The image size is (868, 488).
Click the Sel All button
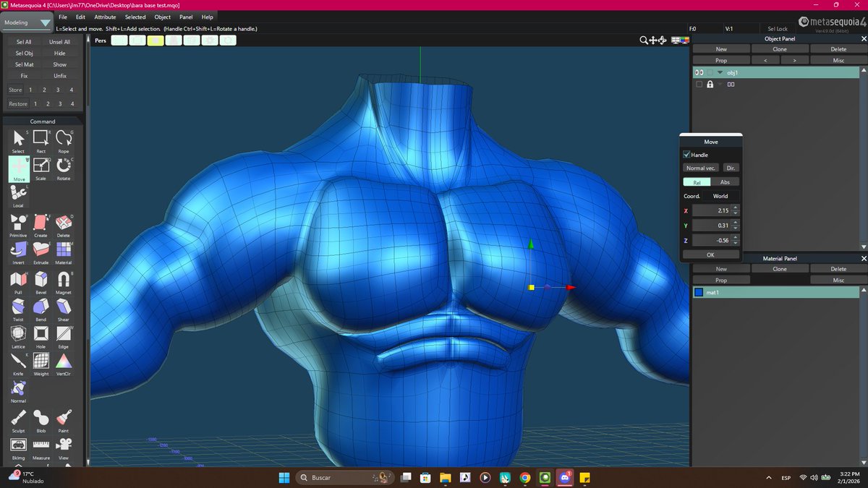(x=24, y=42)
